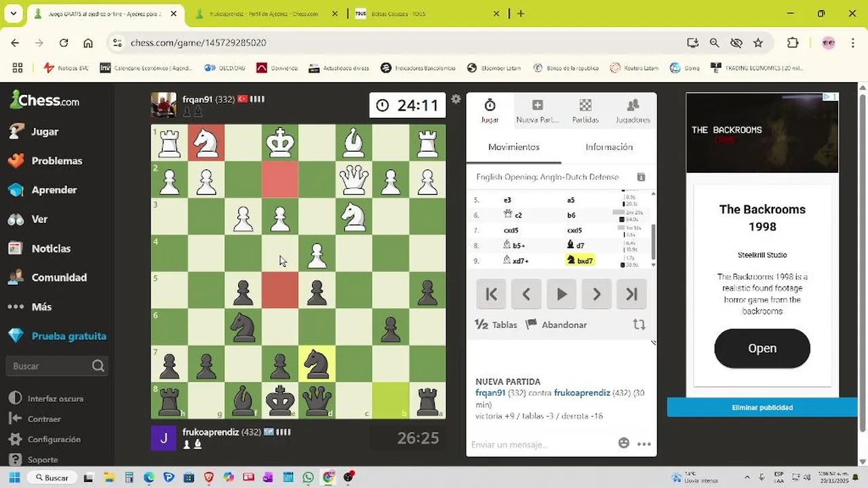This screenshot has height=488, width=868.
Task: Play moves automatically button
Action: 561,294
